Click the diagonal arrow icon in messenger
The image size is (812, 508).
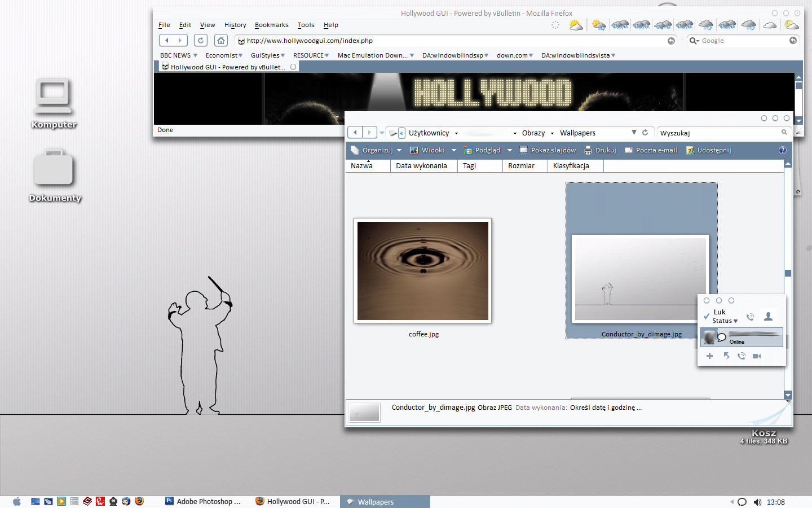(726, 356)
